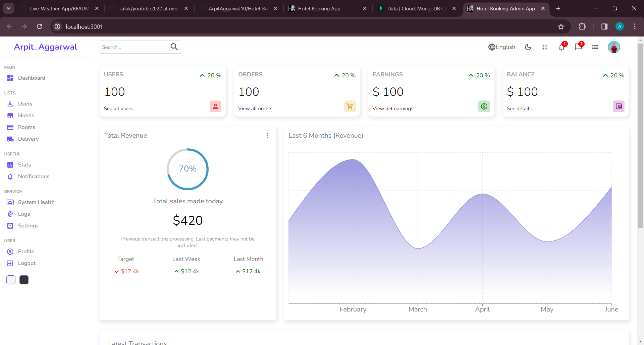Click the Notifications bell icon in sidebar
644x345 pixels.
(x=10, y=177)
